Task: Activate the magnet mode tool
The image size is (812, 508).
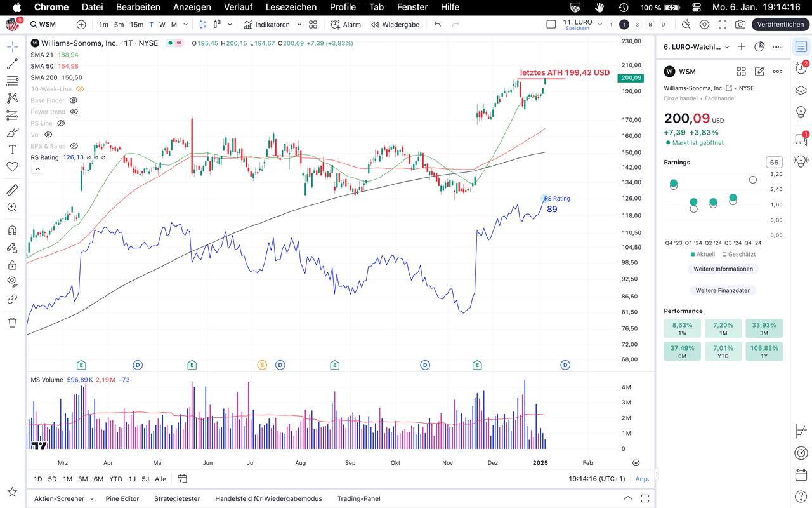Action: pyautogui.click(x=12, y=231)
